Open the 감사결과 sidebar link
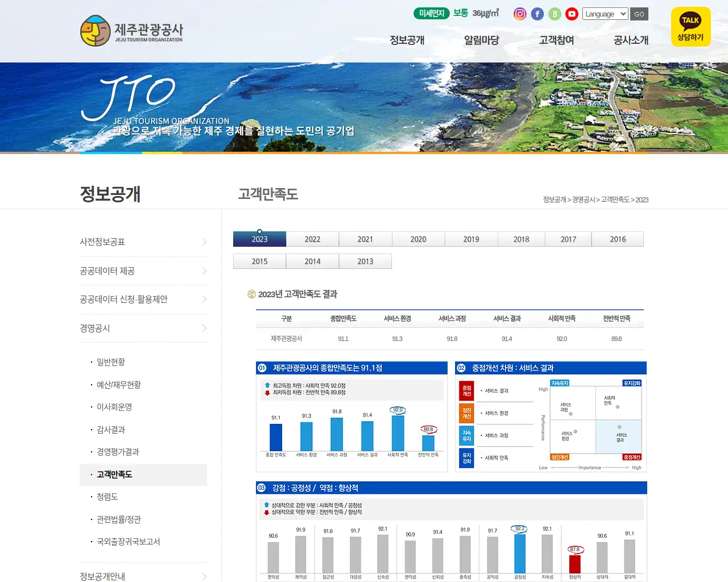The image size is (728, 582). 110,430
